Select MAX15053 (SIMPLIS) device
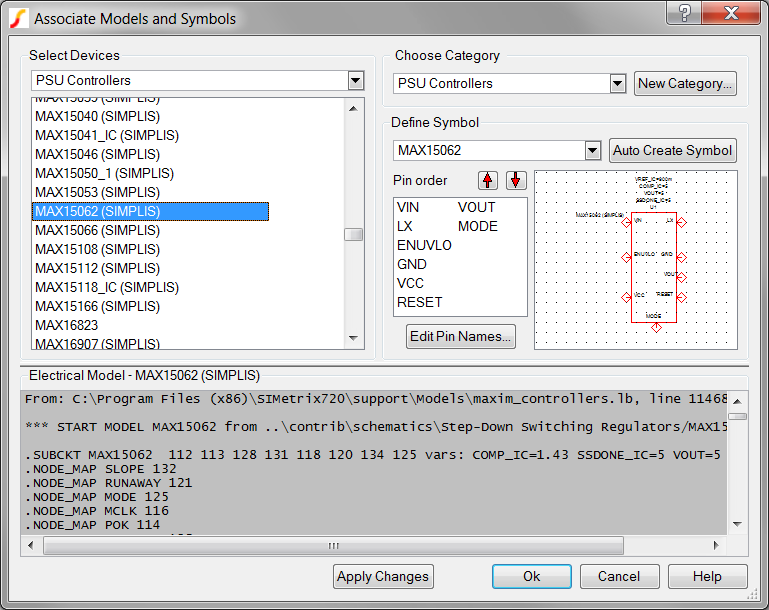 point(98,192)
